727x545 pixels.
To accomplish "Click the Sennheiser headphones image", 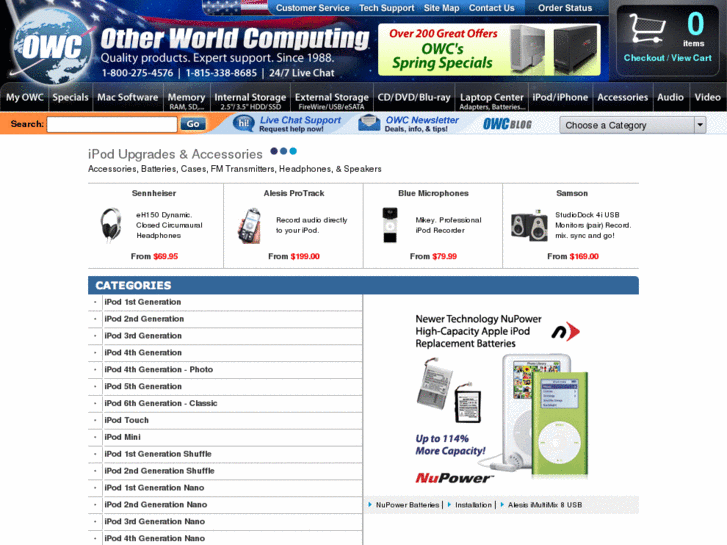I will pos(110,225).
